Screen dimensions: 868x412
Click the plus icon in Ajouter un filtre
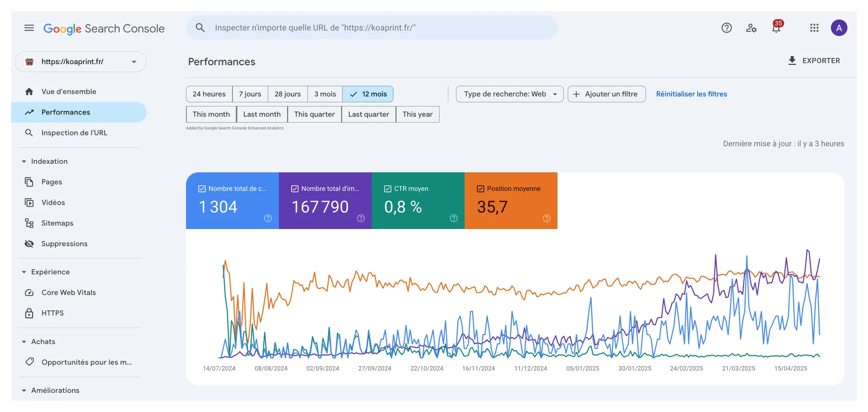pos(576,94)
